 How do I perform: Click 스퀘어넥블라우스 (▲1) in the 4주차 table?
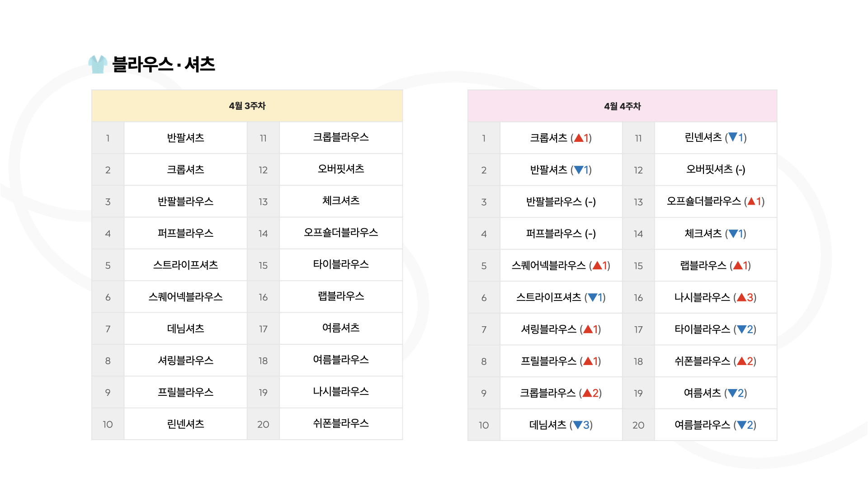[561, 266]
